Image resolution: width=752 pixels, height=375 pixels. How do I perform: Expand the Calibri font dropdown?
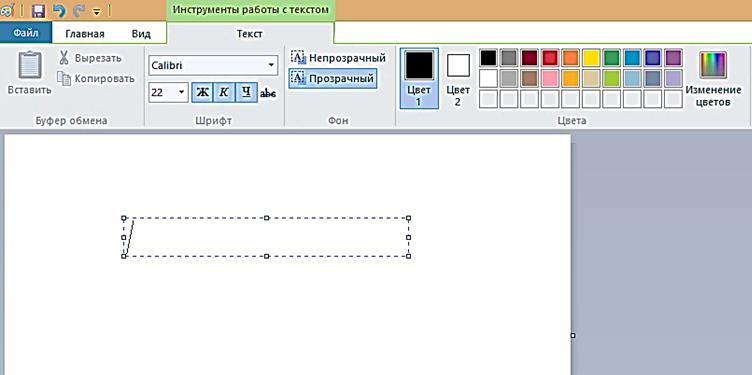[x=271, y=65]
